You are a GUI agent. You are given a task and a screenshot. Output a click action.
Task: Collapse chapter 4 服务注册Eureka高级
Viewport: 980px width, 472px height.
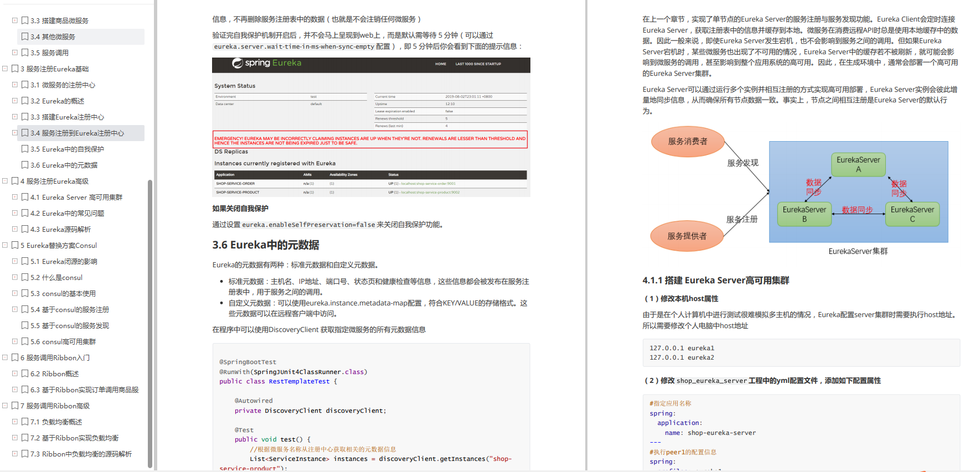5,181
